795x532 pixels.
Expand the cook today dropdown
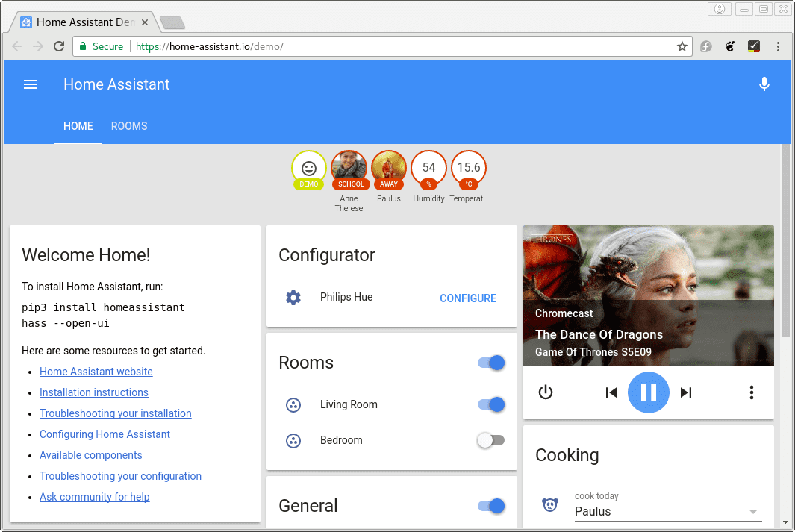point(752,512)
